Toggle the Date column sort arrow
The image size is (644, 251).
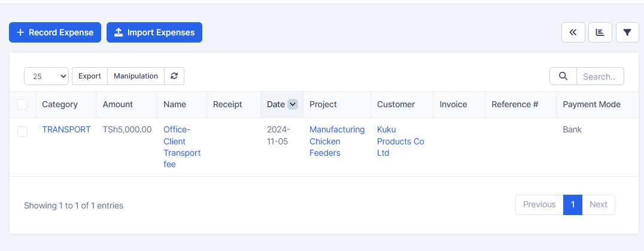coord(293,104)
